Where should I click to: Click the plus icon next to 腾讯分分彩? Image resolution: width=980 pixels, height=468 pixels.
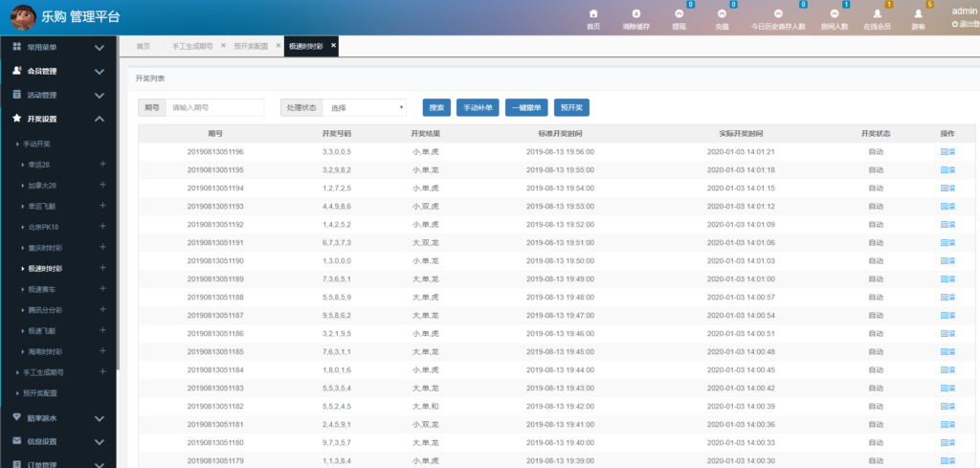[102, 309]
